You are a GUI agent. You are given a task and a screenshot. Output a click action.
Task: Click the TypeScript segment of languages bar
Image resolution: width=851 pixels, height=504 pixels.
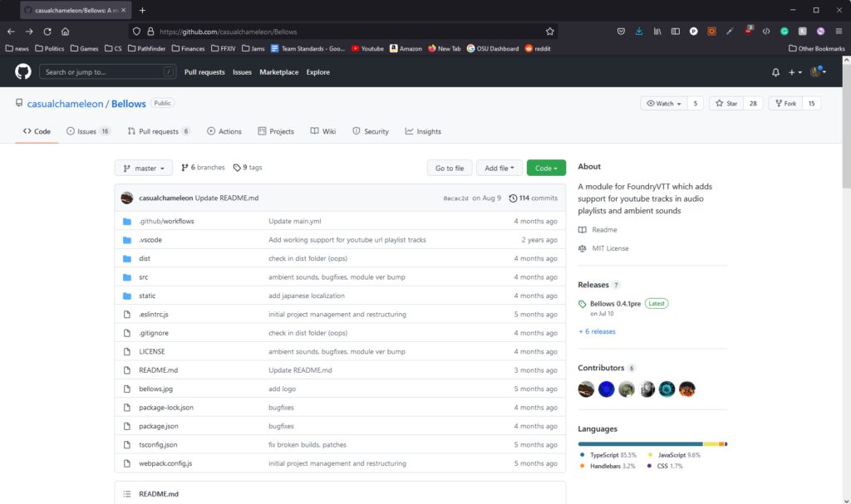[640, 444]
